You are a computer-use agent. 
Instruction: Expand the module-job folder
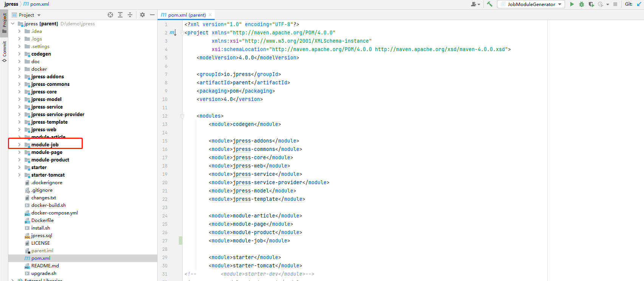coord(19,145)
